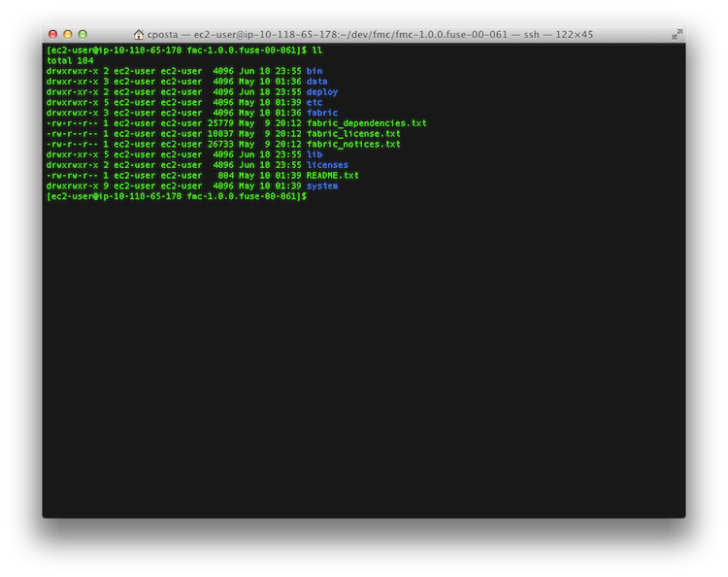Click the terminal window title text

click(x=370, y=35)
